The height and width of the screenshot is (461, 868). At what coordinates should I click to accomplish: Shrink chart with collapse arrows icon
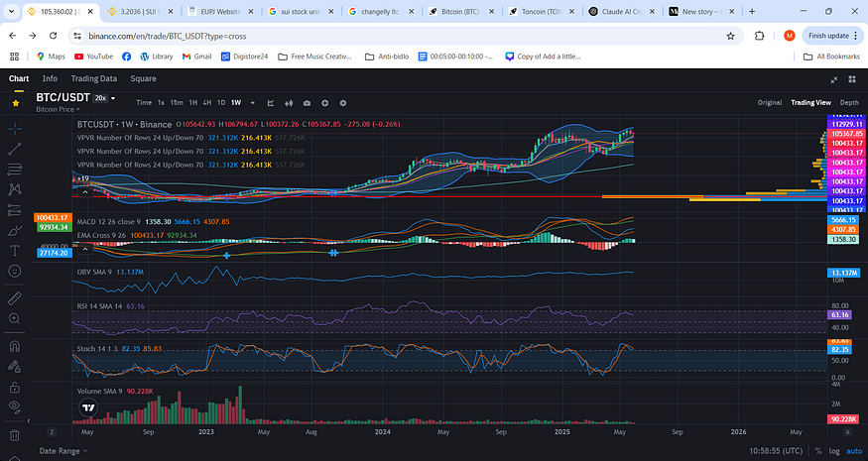(833, 79)
